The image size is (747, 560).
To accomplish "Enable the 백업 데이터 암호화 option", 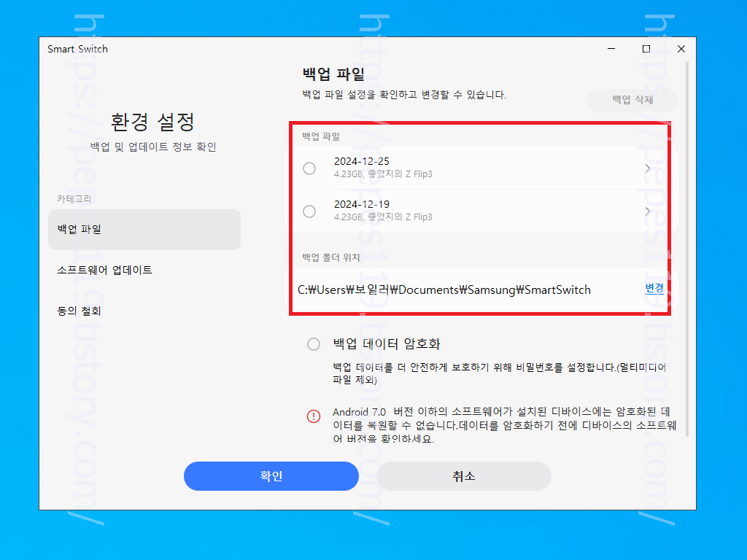I will [x=314, y=344].
